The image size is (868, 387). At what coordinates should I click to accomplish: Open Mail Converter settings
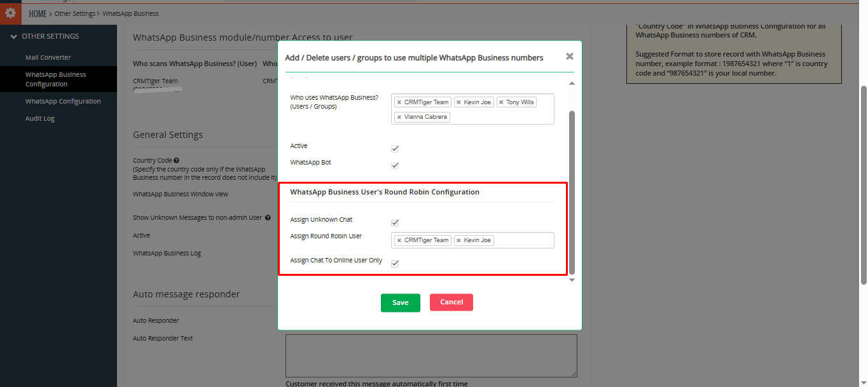pyautogui.click(x=48, y=57)
